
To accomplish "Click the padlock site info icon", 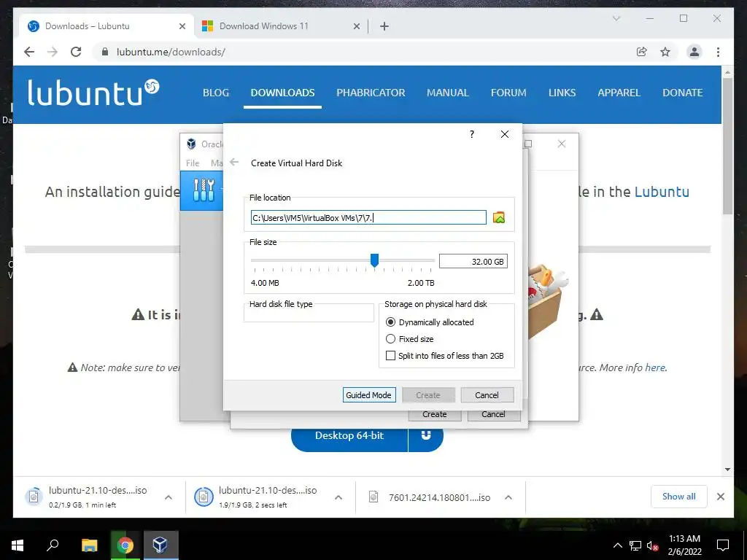I will (105, 52).
